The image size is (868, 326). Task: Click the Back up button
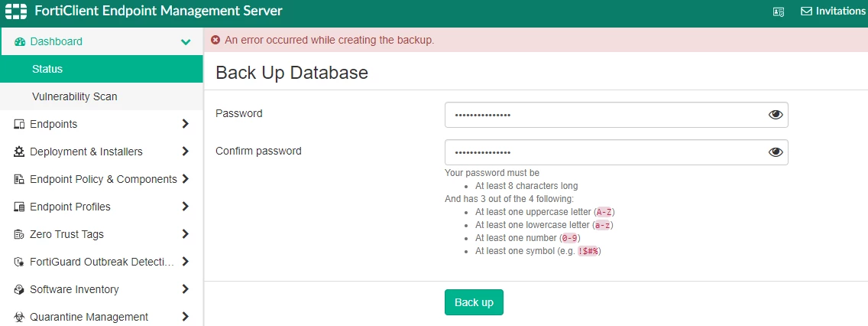pyautogui.click(x=474, y=302)
